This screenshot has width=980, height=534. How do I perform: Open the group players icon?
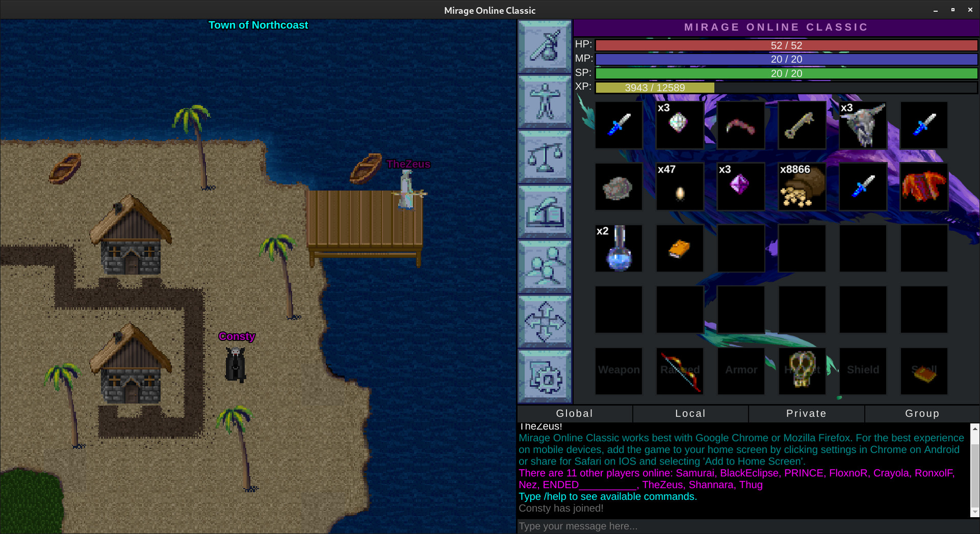[x=545, y=266]
